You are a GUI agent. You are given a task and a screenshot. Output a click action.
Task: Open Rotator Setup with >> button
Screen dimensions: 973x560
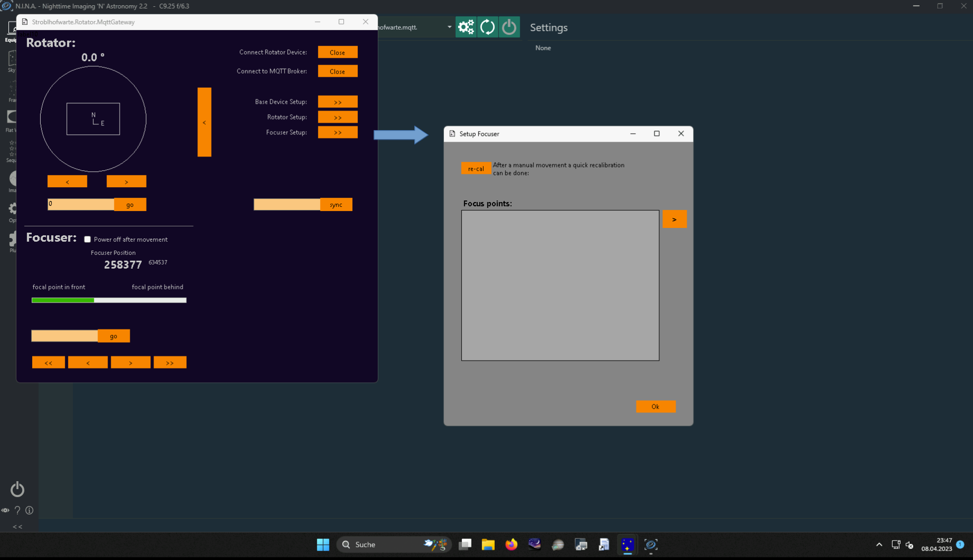(x=337, y=117)
